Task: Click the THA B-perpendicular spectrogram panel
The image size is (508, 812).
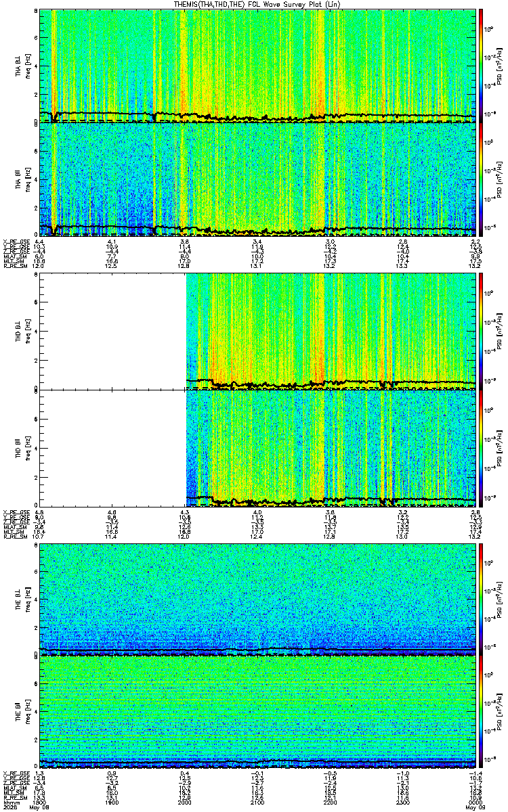Action: pyautogui.click(x=257, y=66)
